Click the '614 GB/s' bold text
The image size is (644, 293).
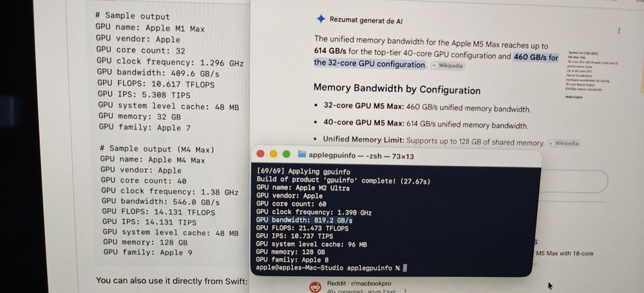tap(330, 52)
